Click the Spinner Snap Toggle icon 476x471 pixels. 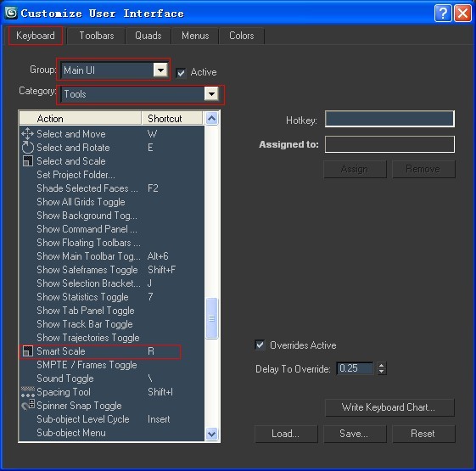[28, 406]
